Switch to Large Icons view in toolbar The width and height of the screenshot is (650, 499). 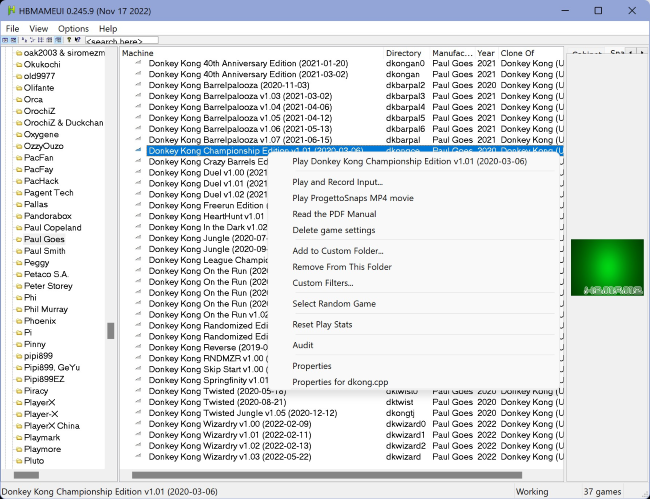(x=25, y=41)
